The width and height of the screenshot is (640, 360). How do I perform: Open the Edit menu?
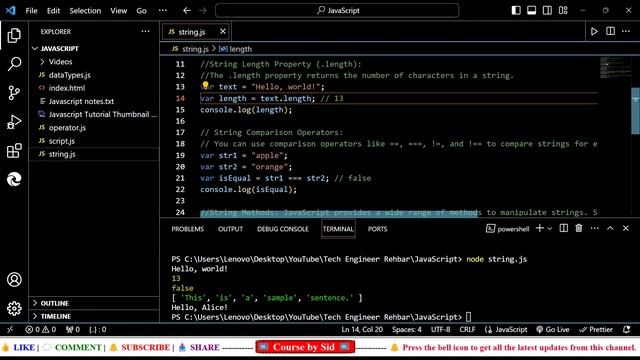(x=53, y=11)
